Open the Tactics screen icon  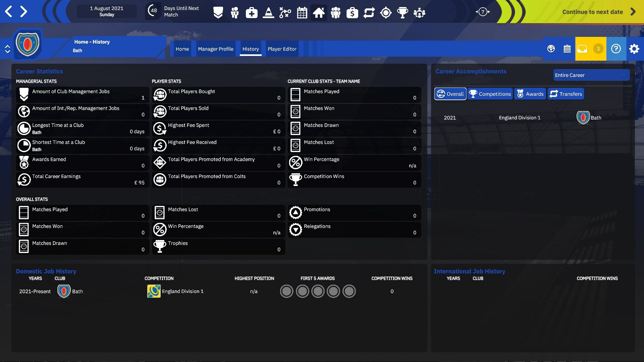tap(285, 12)
